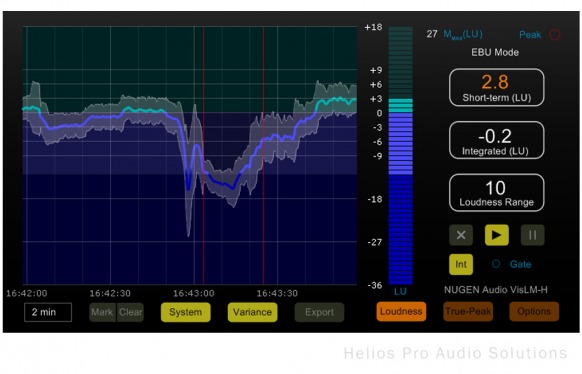Click the +18 scale label
This screenshot has width=582, height=374.
tap(373, 27)
